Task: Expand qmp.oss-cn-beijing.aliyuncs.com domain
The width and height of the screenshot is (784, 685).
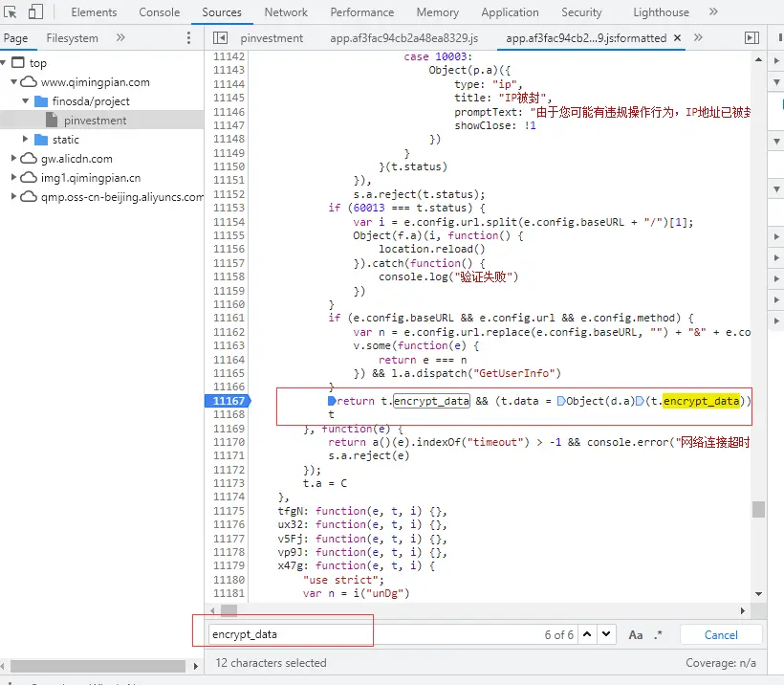Action: tap(13, 196)
